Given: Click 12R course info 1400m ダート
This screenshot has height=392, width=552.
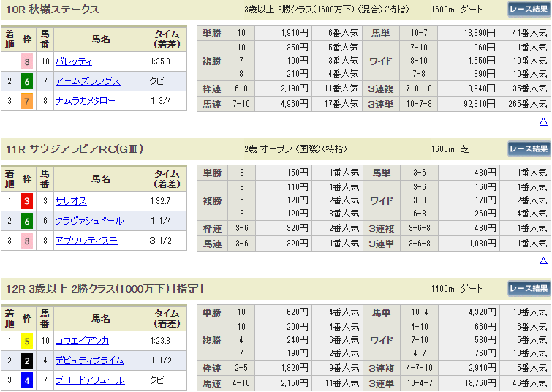Looking at the screenshot, I should tap(457, 288).
